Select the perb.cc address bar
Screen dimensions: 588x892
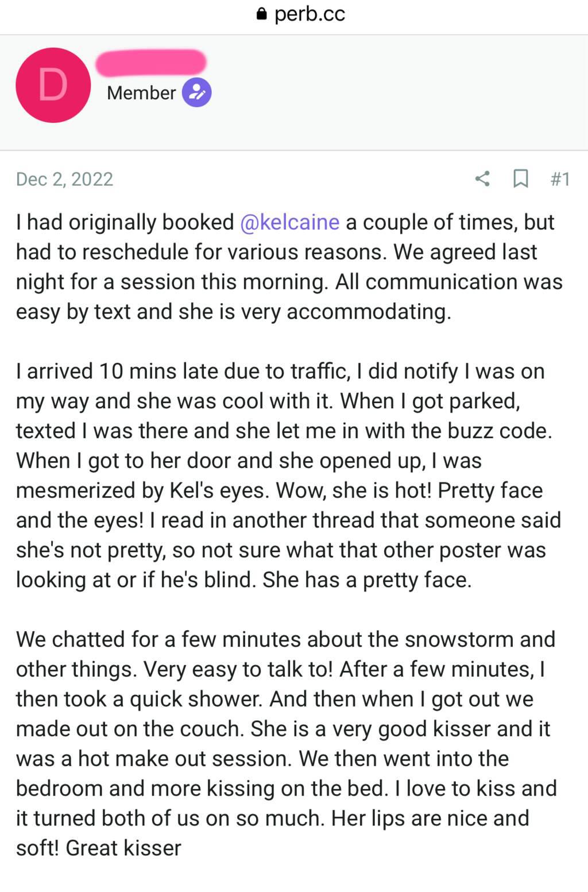301,14
